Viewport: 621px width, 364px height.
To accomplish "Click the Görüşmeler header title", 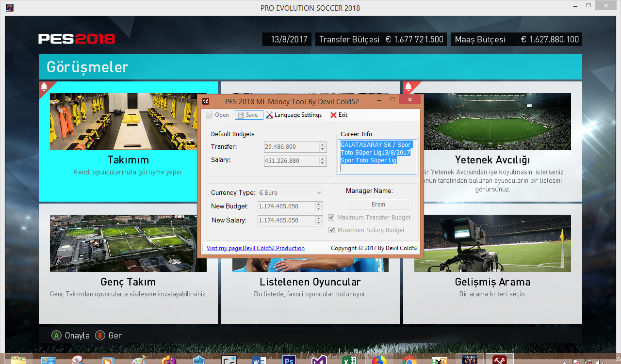I will [87, 67].
